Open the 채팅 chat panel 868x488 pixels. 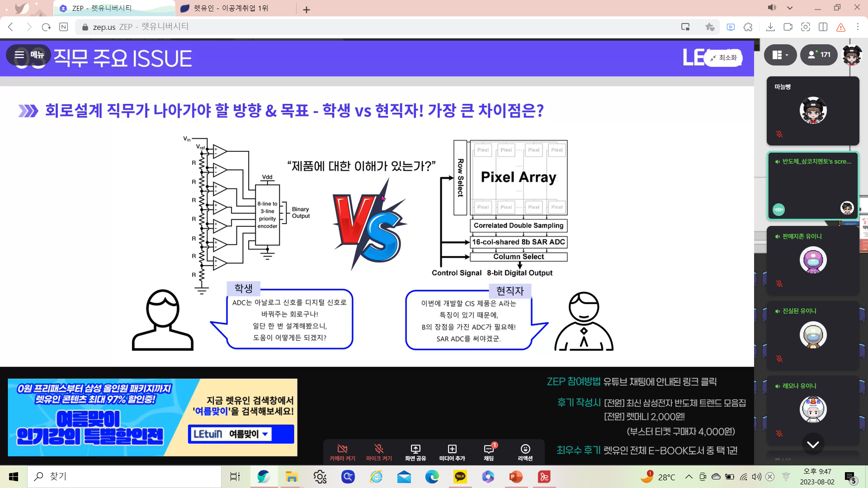[489, 451]
